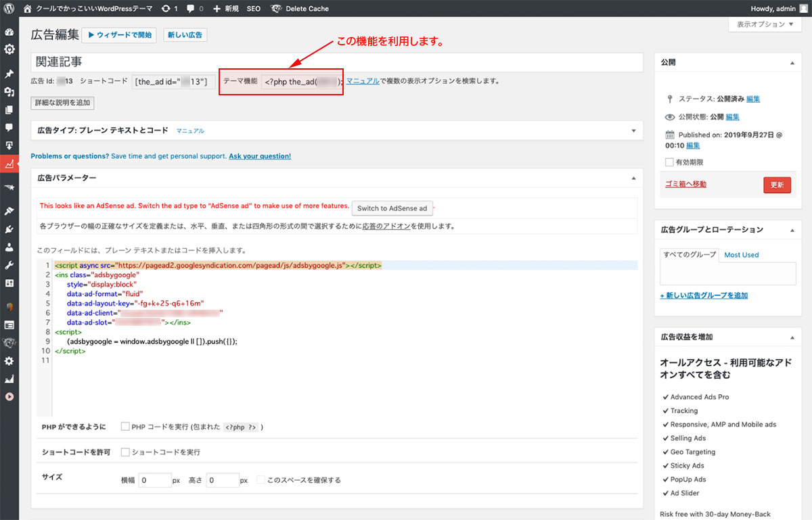Image resolution: width=812 pixels, height=520 pixels.
Task: Collapse the 広告収益を増加 panel arrow
Action: click(x=792, y=337)
